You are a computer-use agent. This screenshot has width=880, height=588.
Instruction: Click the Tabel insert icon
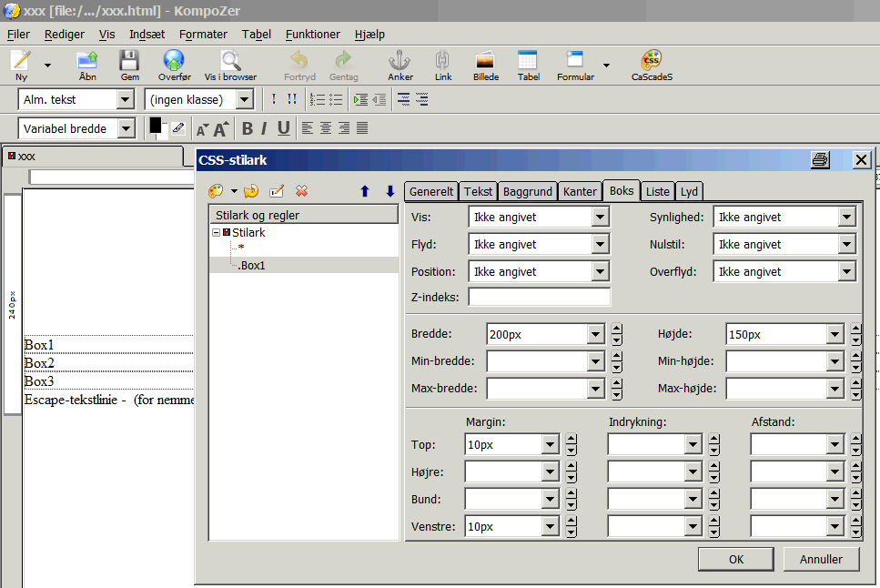click(528, 62)
